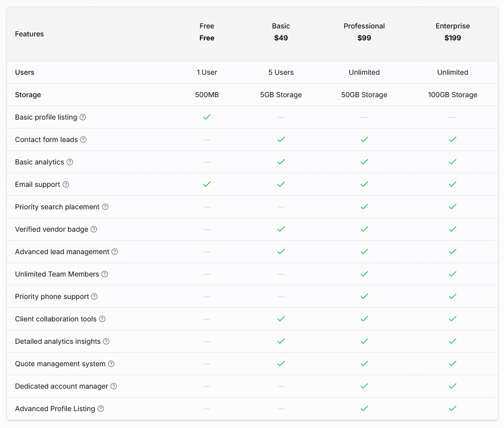Show info for Priority search placement
This screenshot has height=428, width=504.
(x=105, y=207)
